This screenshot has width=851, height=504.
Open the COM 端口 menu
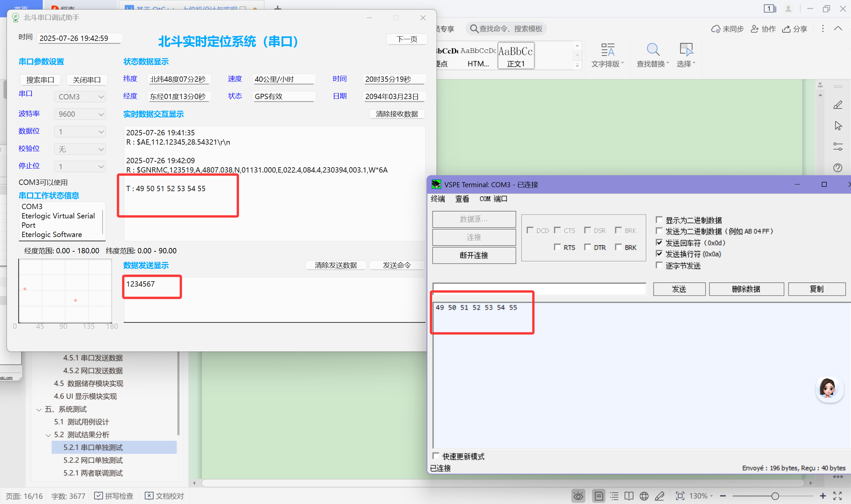(x=493, y=199)
